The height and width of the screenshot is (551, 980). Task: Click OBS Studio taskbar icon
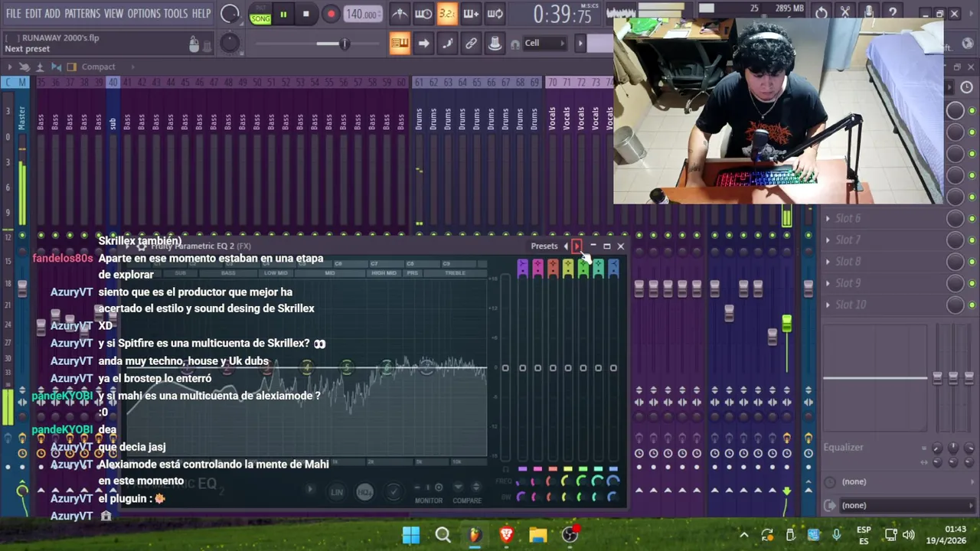pyautogui.click(x=570, y=535)
